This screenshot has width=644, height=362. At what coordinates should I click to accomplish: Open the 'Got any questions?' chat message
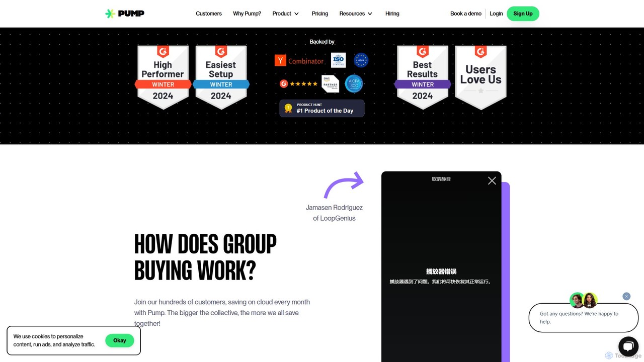pyautogui.click(x=584, y=318)
